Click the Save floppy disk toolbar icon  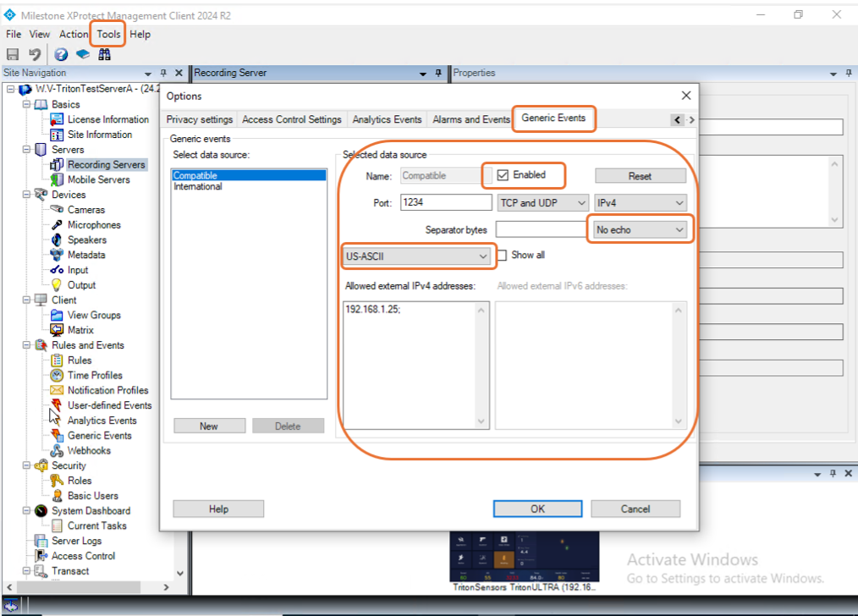coord(13,54)
